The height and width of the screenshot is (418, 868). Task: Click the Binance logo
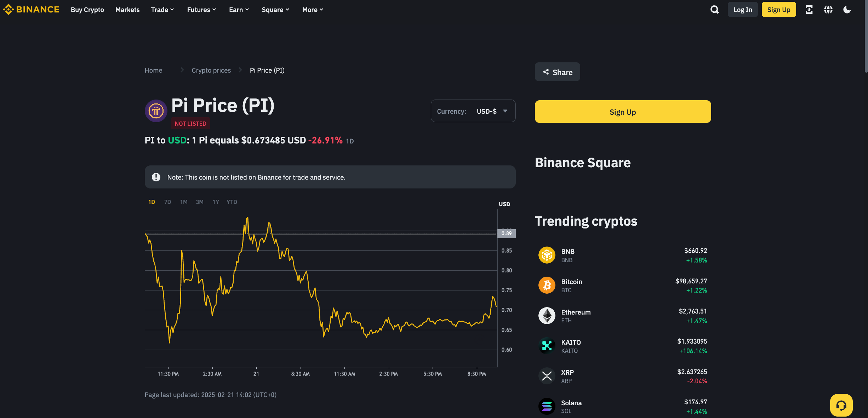click(31, 10)
